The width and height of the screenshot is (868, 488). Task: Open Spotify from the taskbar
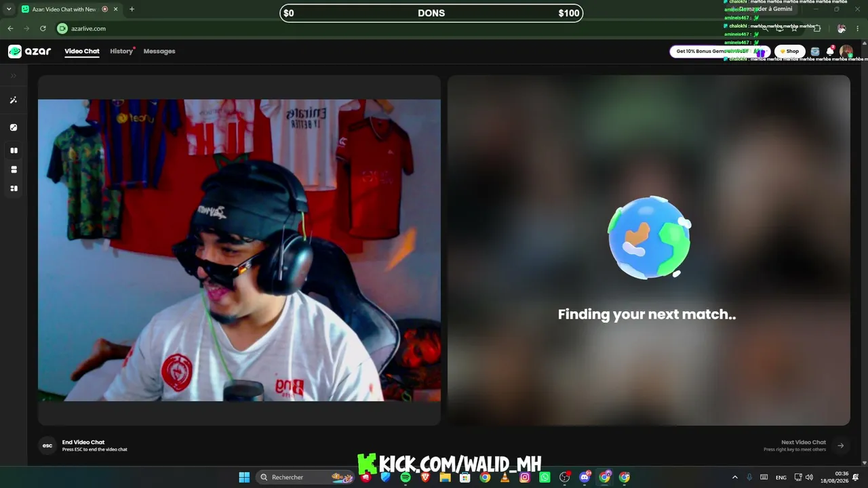(x=406, y=477)
